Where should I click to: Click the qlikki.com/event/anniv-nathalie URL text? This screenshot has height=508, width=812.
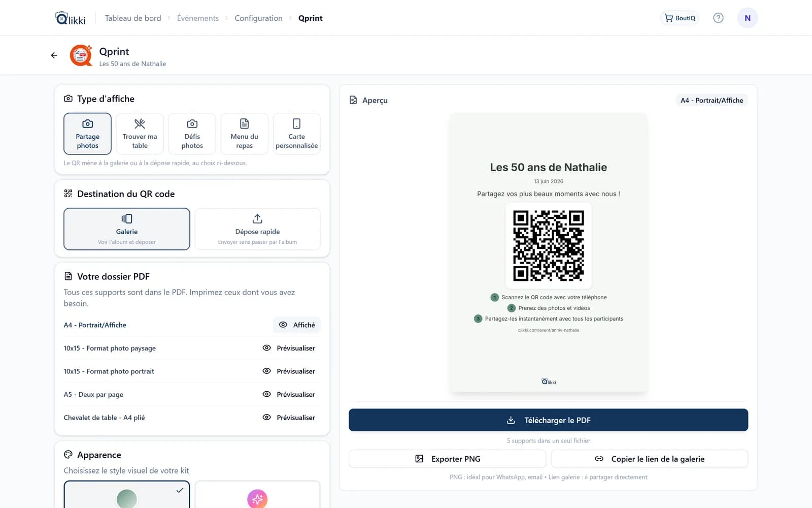point(549,330)
